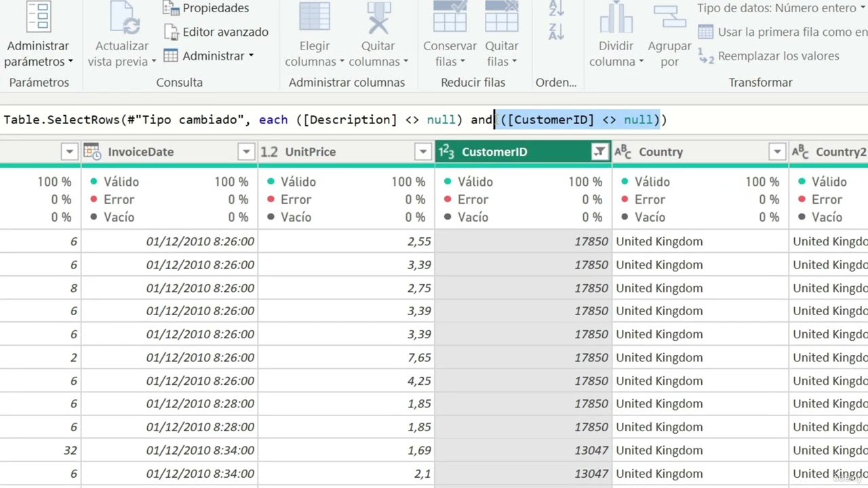Click the Quitar columnas icon
Viewport: 868px width, 488px height.
click(x=378, y=18)
